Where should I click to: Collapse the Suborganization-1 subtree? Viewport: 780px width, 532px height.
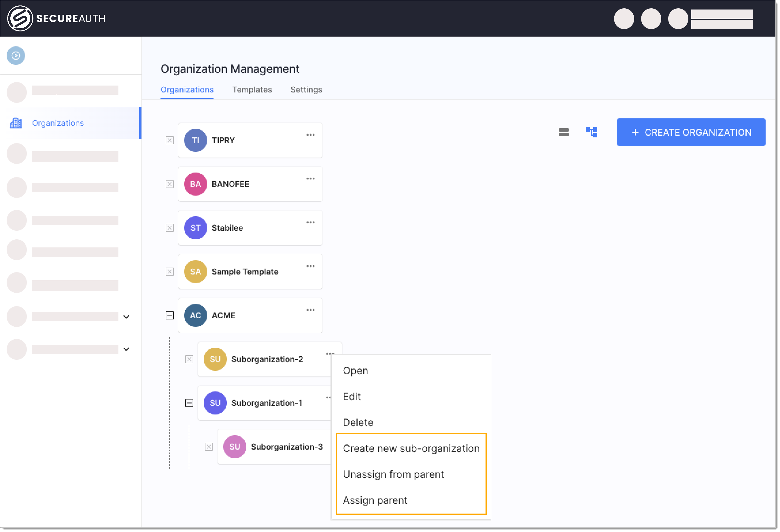click(189, 403)
